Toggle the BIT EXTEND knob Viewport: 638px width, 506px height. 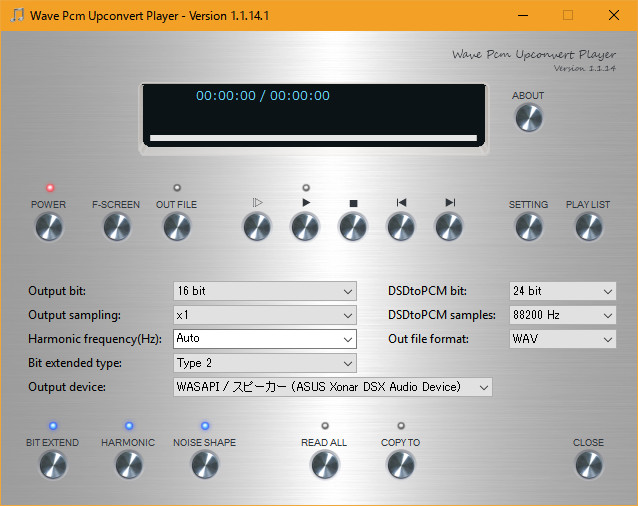[52, 465]
